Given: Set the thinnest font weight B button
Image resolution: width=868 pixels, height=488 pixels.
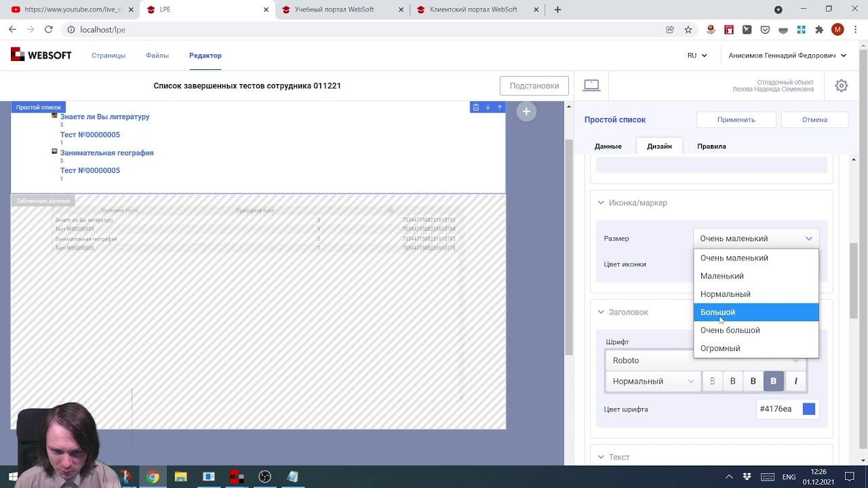Looking at the screenshot, I should point(712,381).
